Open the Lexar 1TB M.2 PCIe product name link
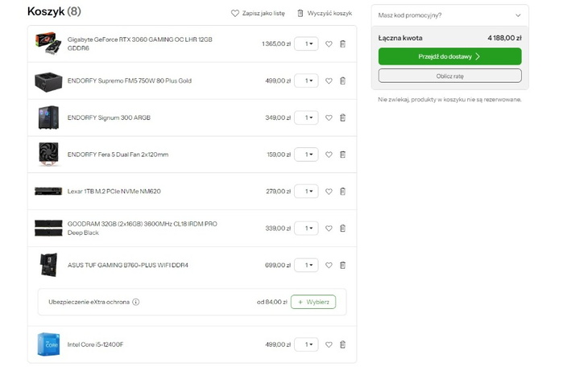Viewport: 588px width, 367px height. pos(114,192)
